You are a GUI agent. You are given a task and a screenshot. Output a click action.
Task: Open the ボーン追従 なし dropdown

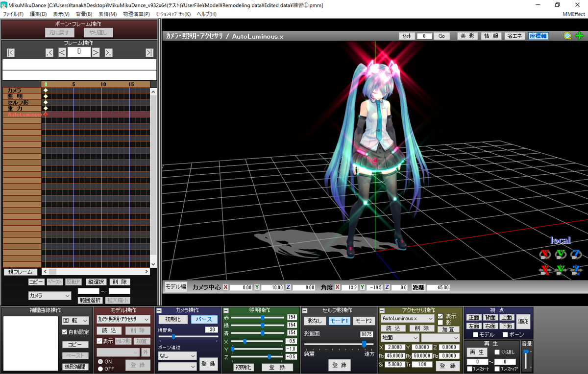(177, 356)
